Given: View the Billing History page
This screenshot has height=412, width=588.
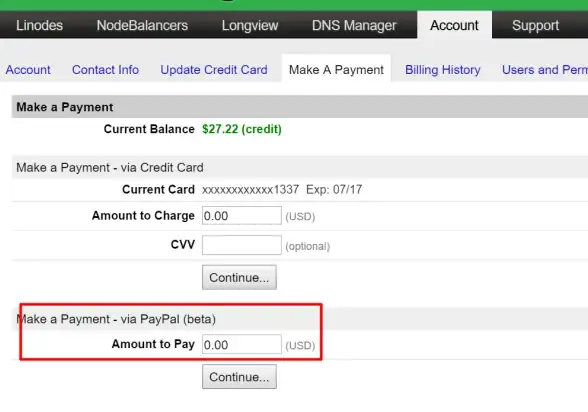Looking at the screenshot, I should [x=442, y=70].
